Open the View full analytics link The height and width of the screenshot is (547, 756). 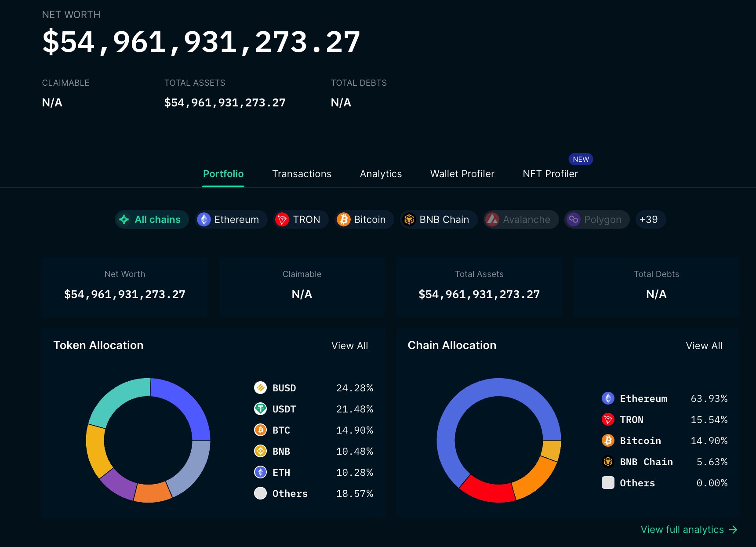coord(689,529)
